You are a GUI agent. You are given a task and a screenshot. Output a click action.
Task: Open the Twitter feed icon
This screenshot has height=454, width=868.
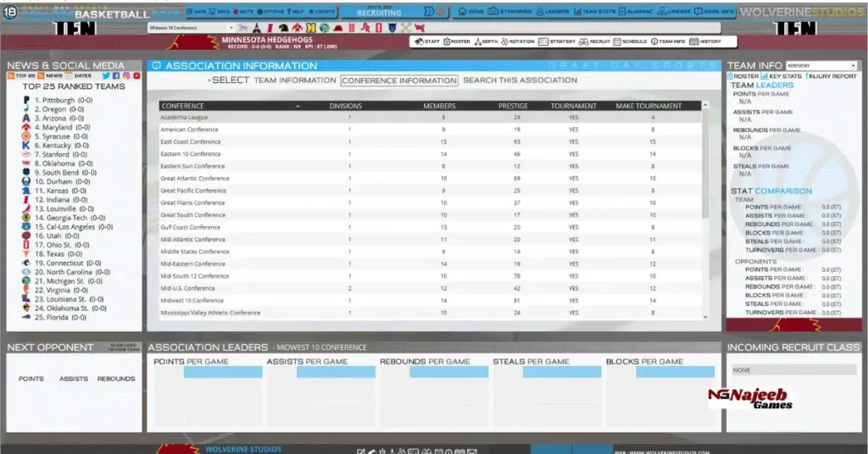(106, 76)
